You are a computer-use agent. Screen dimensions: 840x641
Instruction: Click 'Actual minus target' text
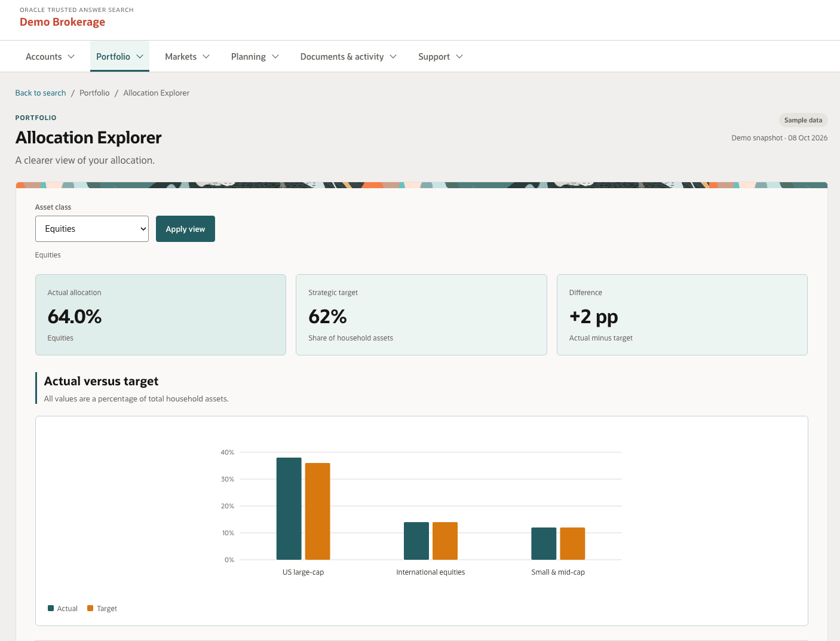(601, 338)
